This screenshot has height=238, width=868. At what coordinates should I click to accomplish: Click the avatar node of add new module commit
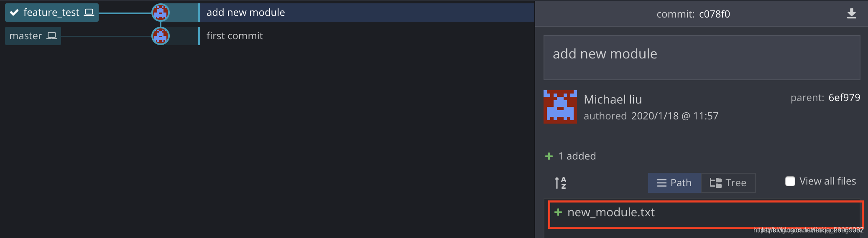[x=161, y=13]
